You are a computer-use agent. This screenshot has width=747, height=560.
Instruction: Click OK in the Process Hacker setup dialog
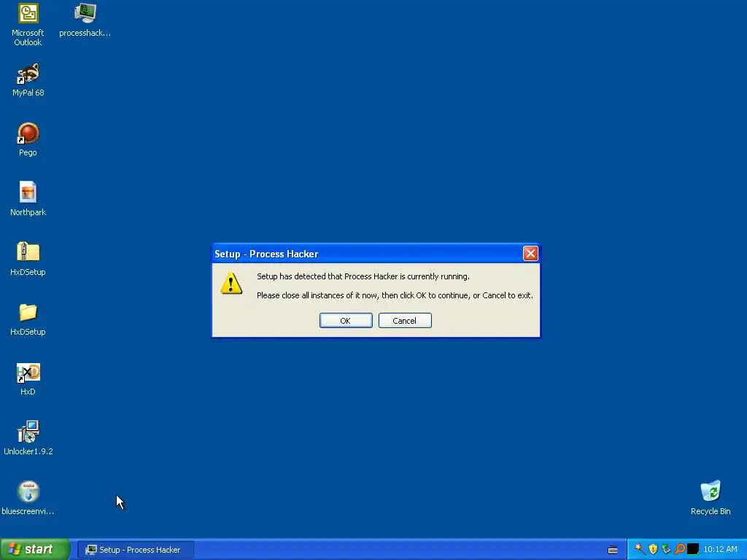pos(346,321)
